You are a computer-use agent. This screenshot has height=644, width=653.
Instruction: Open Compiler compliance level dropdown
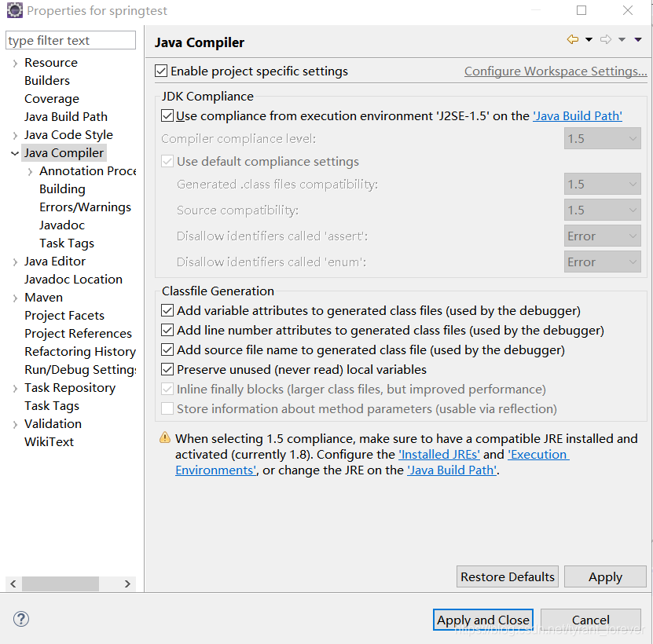click(x=602, y=138)
